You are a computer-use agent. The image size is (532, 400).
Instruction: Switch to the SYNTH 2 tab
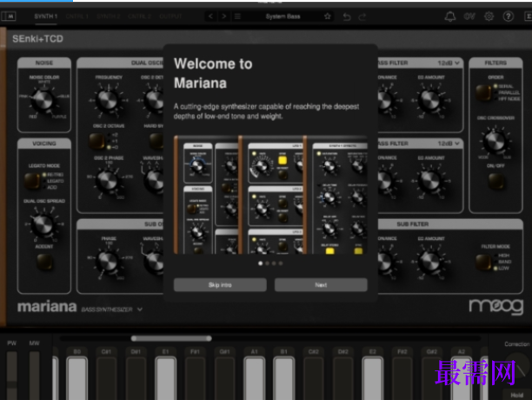coord(109,17)
